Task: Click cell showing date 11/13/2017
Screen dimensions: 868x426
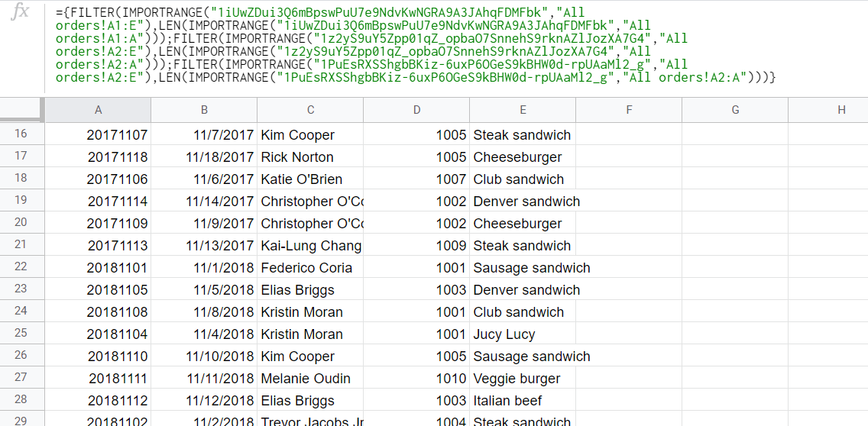Action: tap(204, 245)
